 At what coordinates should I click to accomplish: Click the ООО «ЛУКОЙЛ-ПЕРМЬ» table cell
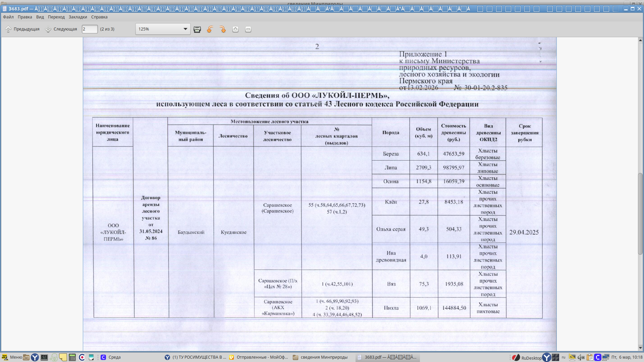[x=113, y=232]
